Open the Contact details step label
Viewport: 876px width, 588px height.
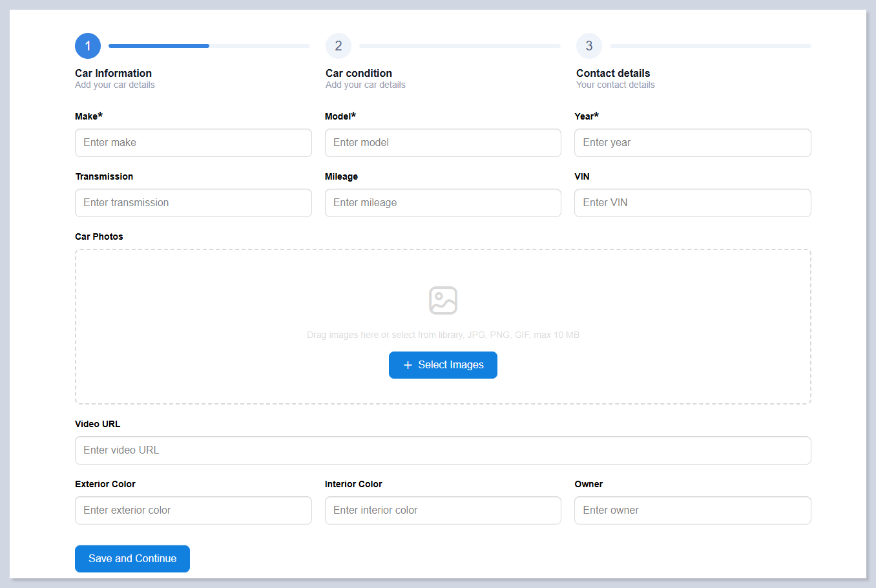pos(613,74)
